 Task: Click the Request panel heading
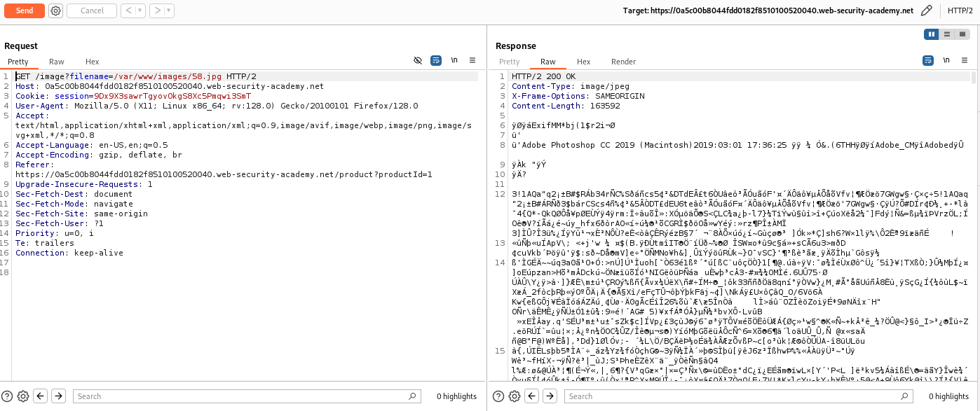tap(21, 46)
